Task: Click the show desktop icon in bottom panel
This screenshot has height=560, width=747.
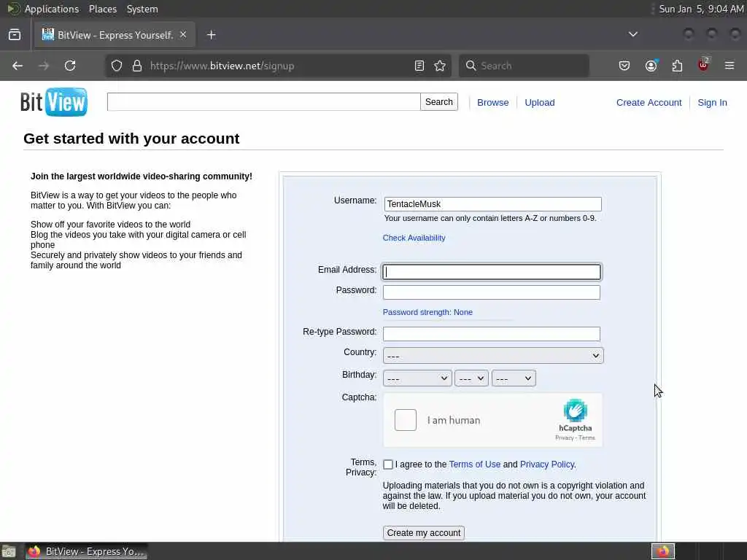Action: coord(9,551)
